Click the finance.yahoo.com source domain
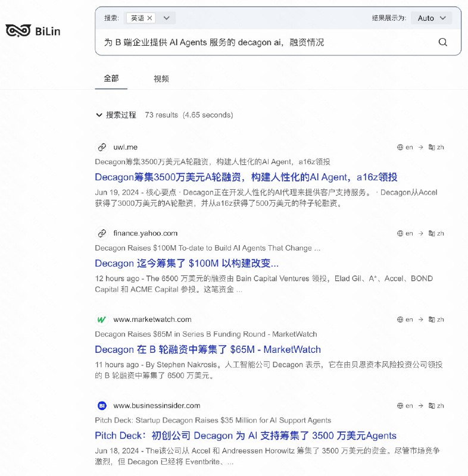Image resolution: width=468 pixels, height=476 pixels. tap(145, 233)
